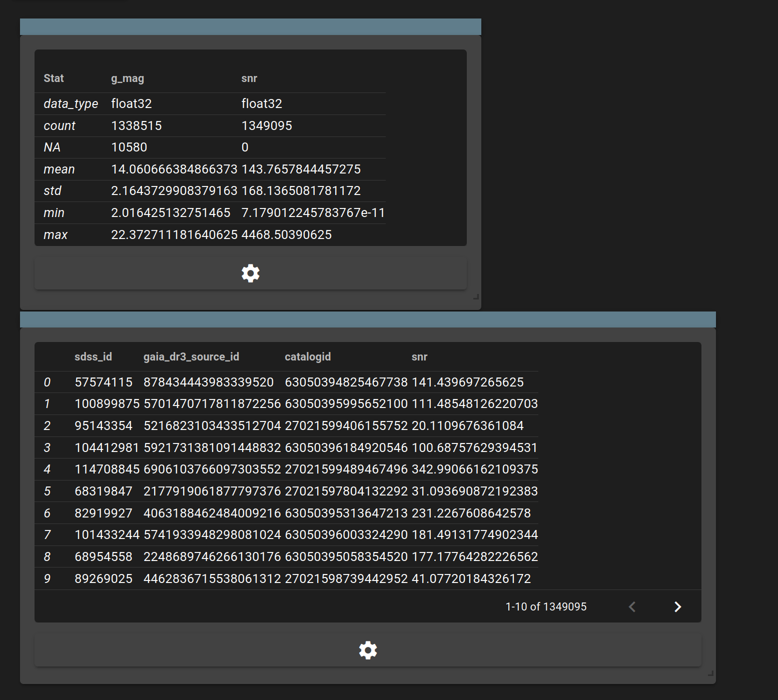Go to previous page of table rows
Screen dimensions: 778x700
[x=632, y=606]
